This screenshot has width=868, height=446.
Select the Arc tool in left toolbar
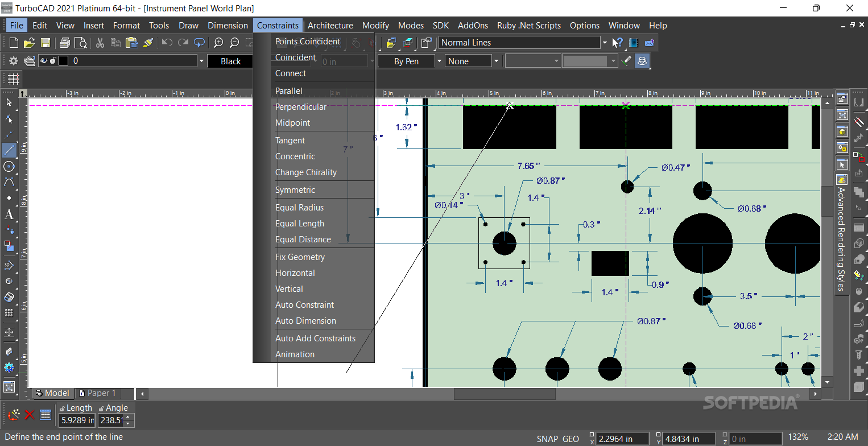tap(9, 182)
